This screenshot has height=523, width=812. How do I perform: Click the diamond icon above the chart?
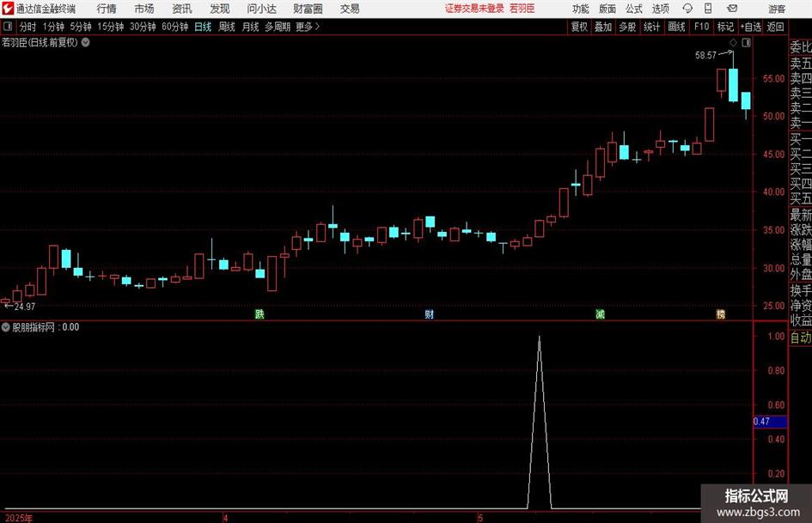733,42
